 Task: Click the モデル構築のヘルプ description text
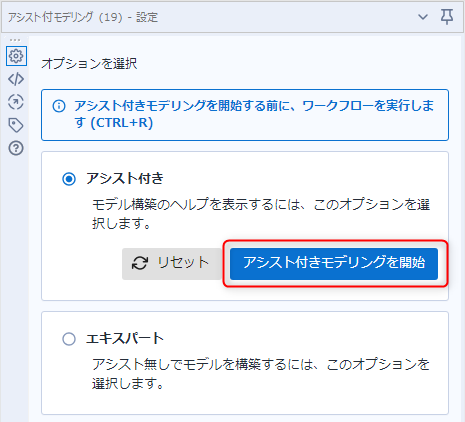pos(261,214)
